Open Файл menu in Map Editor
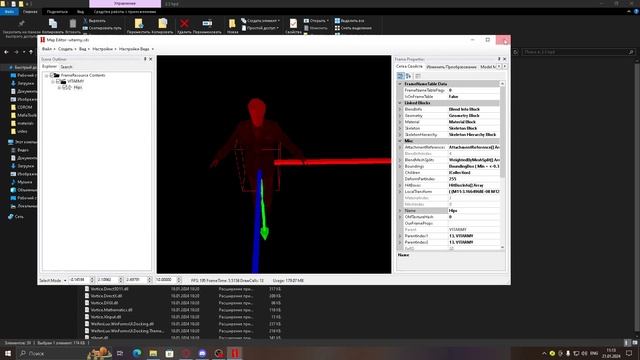 [48, 49]
